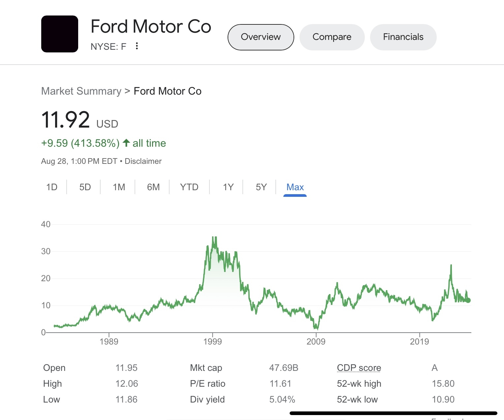Viewport: 504px width, 420px height.
Task: Open the Financials tab
Action: [x=403, y=37]
